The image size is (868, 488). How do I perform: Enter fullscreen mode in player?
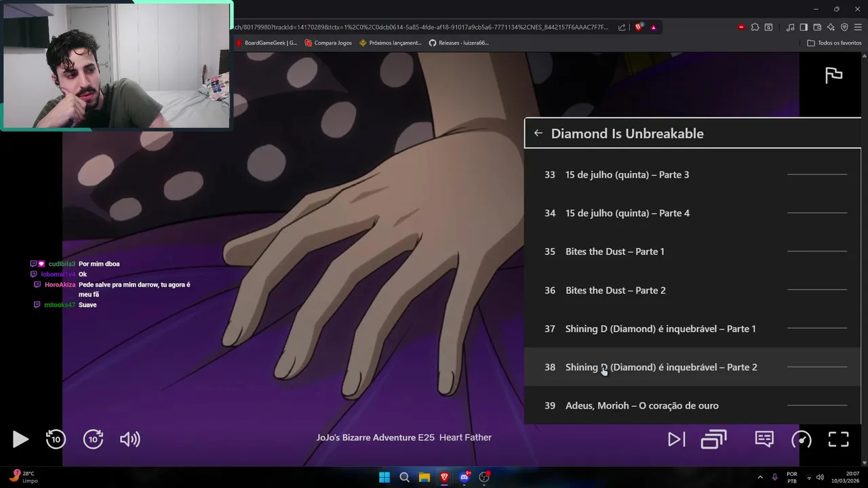(x=839, y=439)
